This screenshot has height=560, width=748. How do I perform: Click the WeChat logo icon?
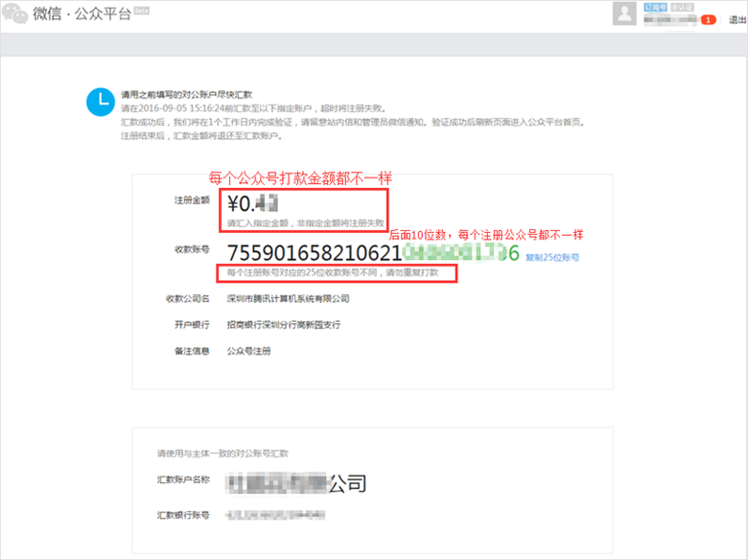[x=16, y=15]
